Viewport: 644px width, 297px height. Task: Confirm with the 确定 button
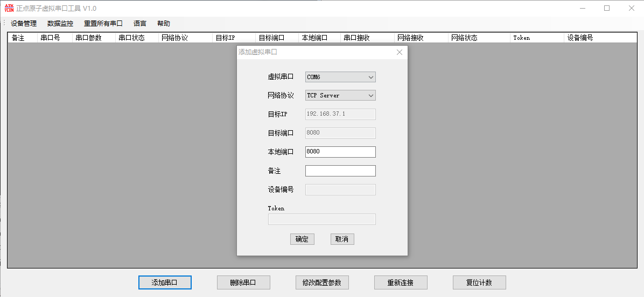(x=302, y=239)
